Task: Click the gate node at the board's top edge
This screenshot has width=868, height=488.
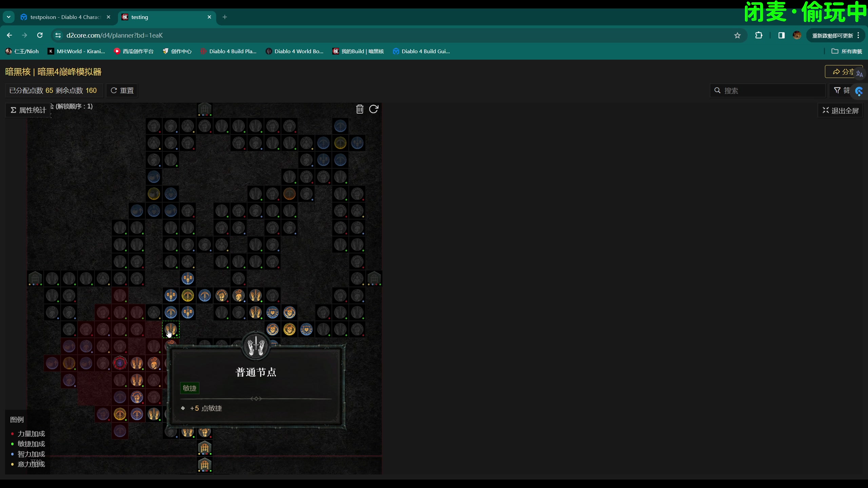Action: coord(204,109)
